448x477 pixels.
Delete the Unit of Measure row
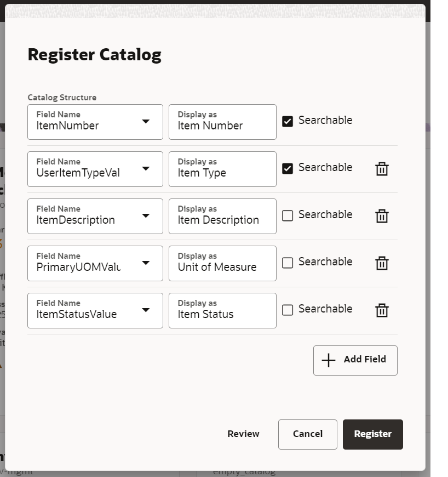(x=382, y=263)
